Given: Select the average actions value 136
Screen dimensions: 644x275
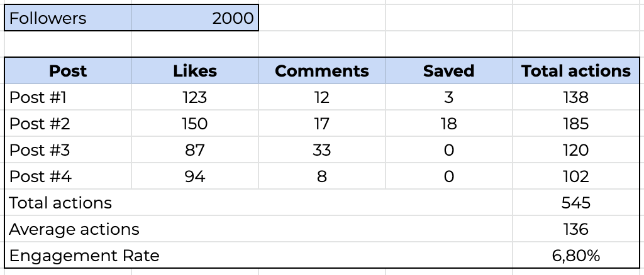Looking at the screenshot, I should coord(575,229).
